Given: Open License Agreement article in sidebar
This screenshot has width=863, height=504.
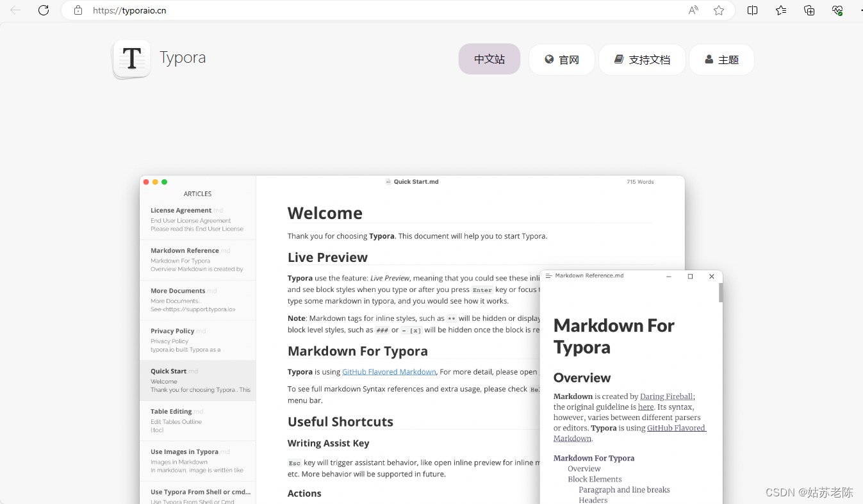Looking at the screenshot, I should (x=197, y=220).
